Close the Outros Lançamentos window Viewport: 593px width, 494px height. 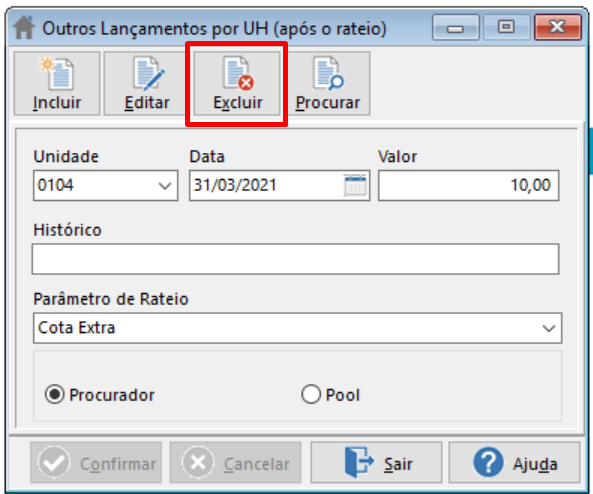pos(558,27)
